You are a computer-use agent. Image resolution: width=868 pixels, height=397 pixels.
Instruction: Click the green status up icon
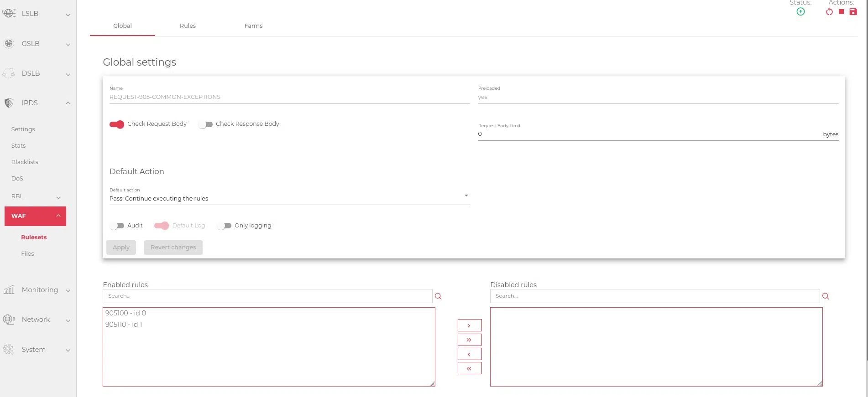coord(800,12)
